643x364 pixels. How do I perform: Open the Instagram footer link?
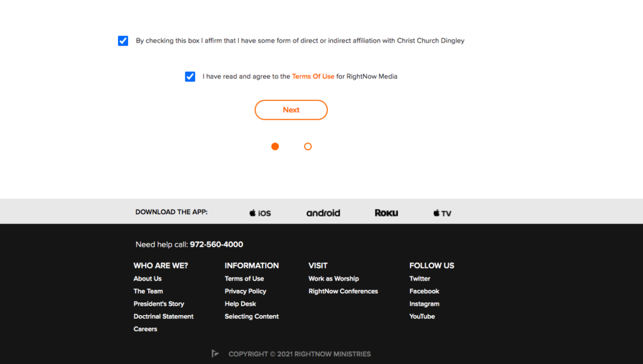click(424, 304)
